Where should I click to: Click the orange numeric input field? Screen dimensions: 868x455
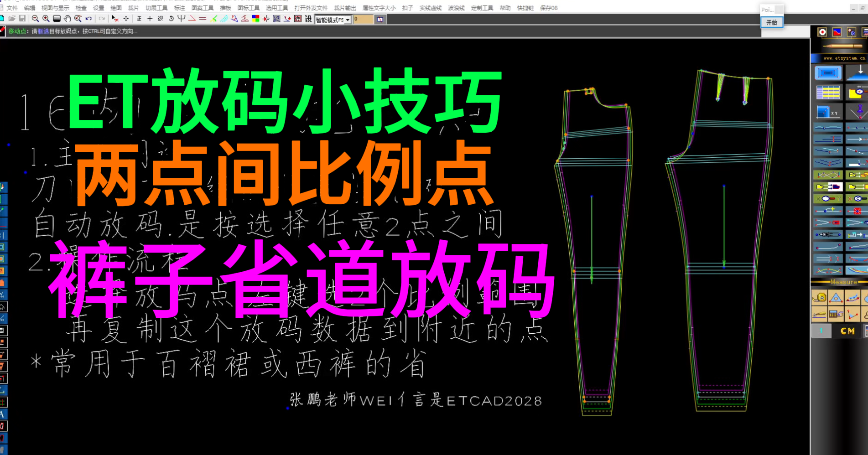pos(363,19)
